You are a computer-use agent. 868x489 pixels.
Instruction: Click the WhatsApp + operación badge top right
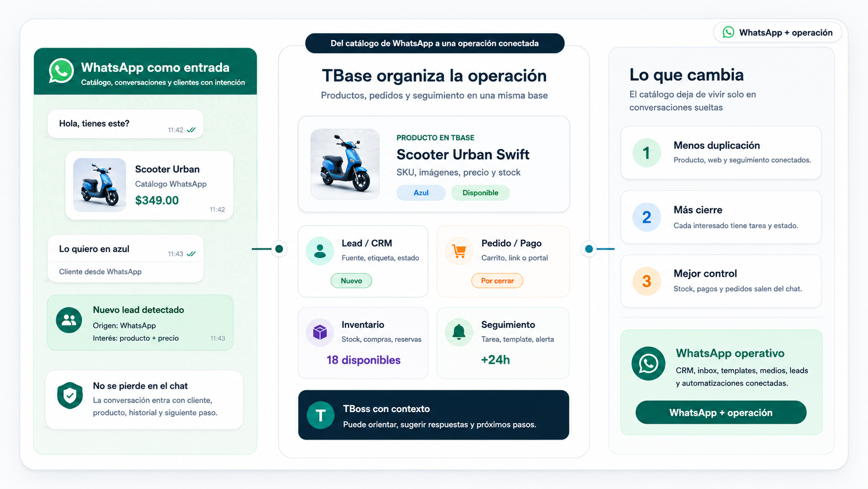pos(778,32)
